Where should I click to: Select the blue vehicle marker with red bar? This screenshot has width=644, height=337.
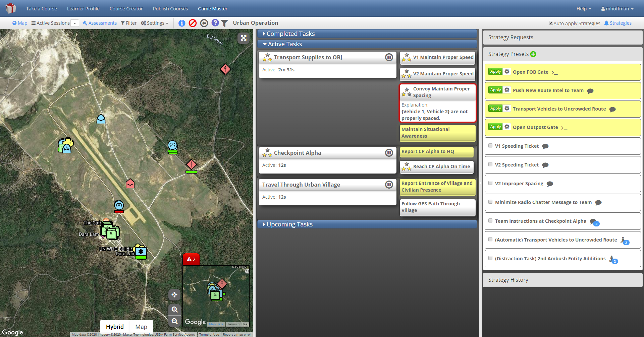click(119, 206)
